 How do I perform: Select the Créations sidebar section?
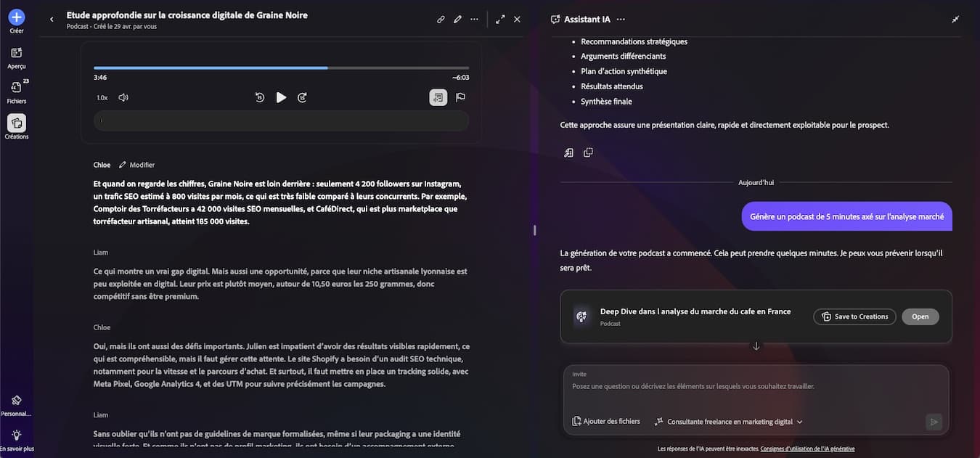16,126
